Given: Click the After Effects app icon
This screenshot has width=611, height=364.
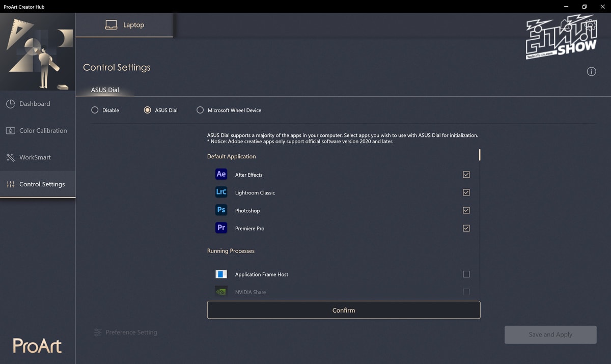Looking at the screenshot, I should pyautogui.click(x=221, y=174).
